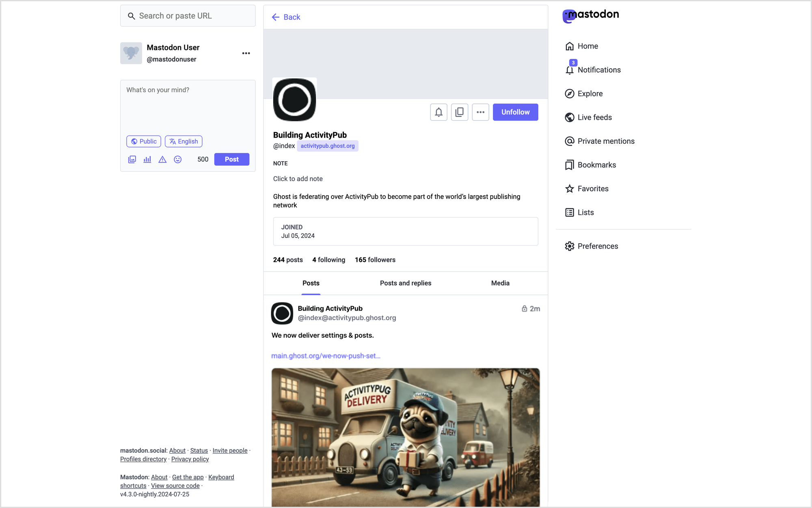Click the add image attachment icon
Image resolution: width=812 pixels, height=508 pixels.
(x=132, y=160)
